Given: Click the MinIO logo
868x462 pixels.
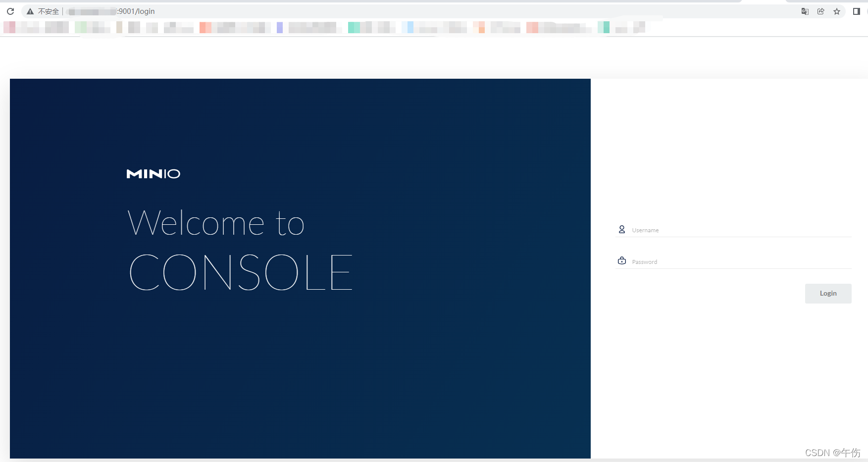Looking at the screenshot, I should pyautogui.click(x=153, y=174).
